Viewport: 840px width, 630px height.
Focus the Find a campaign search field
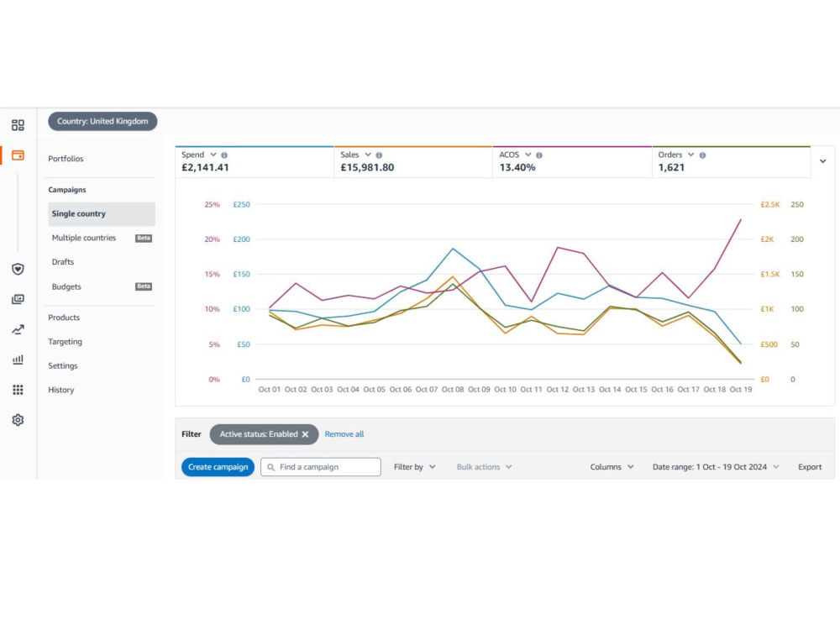pyautogui.click(x=321, y=467)
